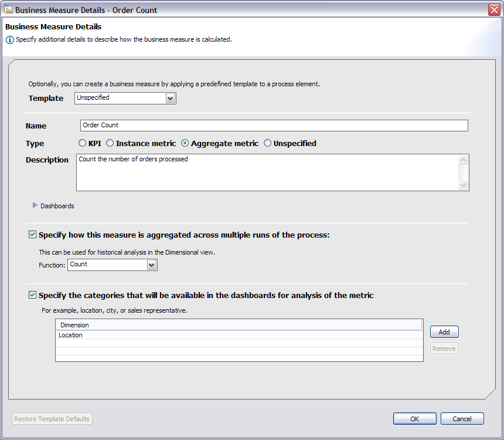The image size is (504, 440).
Task: Click the information icon beside instructions
Action: click(x=9, y=40)
